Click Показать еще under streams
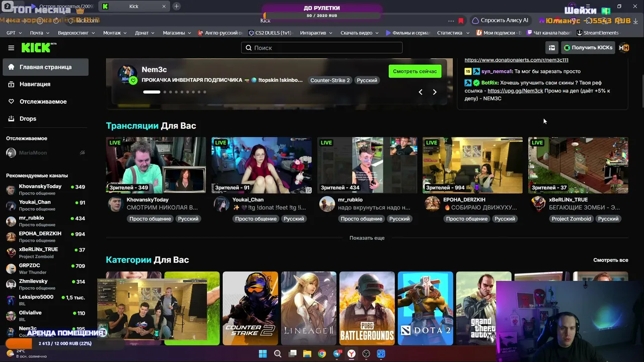 point(367,238)
